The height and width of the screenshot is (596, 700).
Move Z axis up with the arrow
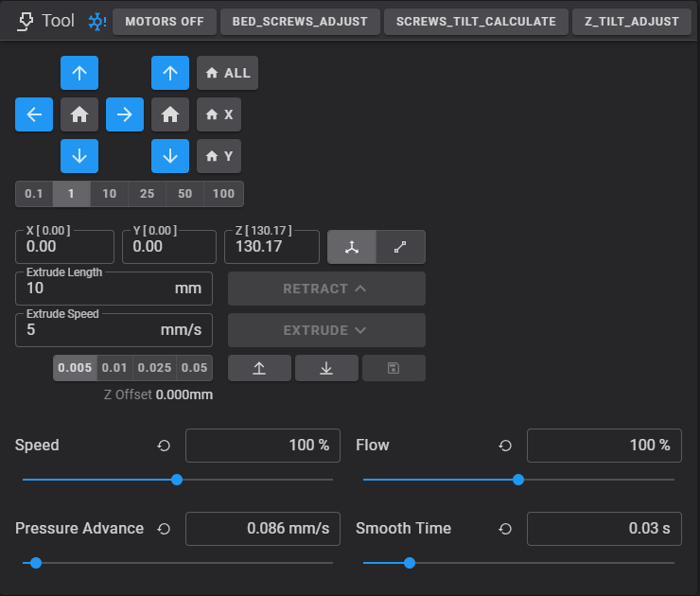(x=170, y=73)
